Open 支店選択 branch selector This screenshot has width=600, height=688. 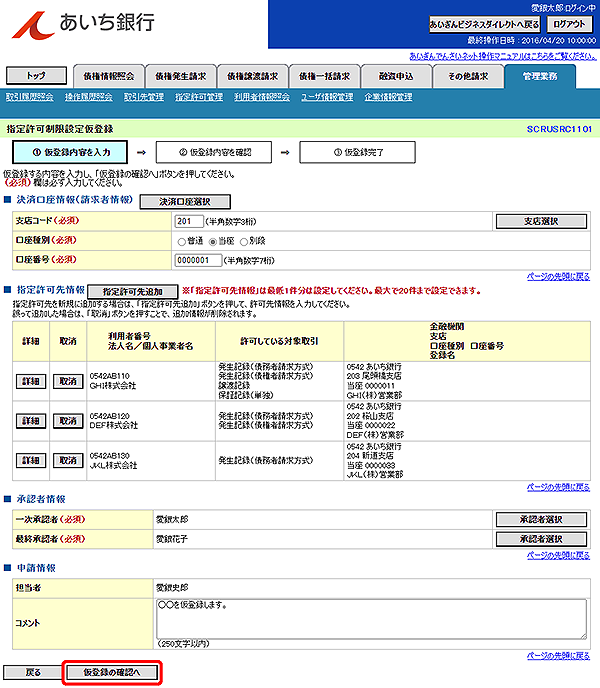[x=541, y=221]
